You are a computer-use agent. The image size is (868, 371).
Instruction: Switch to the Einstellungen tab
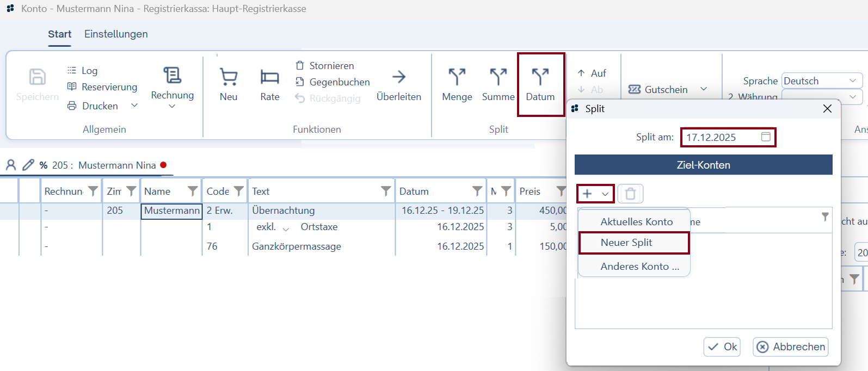(x=116, y=34)
